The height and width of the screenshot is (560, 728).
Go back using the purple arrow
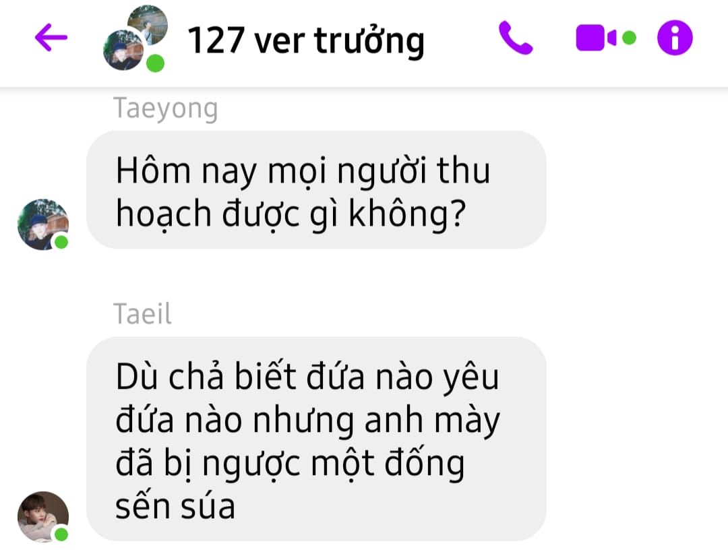[x=51, y=38]
